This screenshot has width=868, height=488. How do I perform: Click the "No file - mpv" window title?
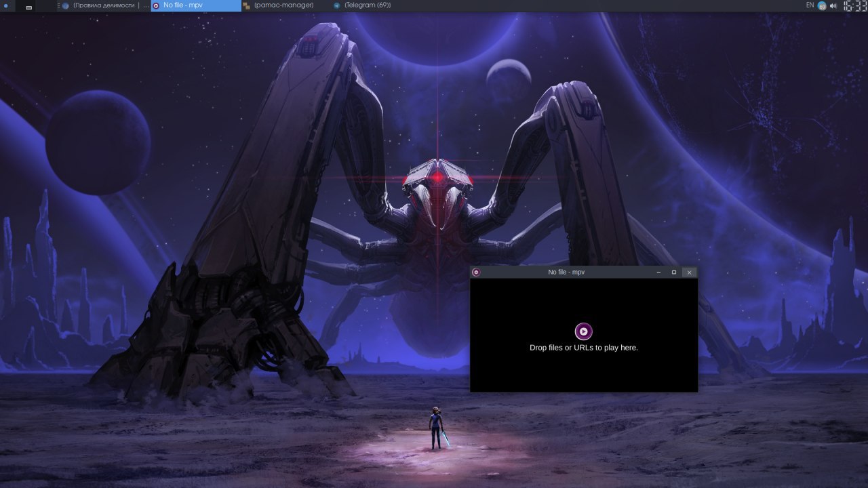566,272
